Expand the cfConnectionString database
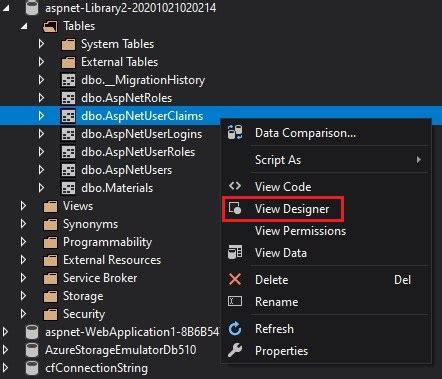The image size is (442, 379). click(5, 368)
